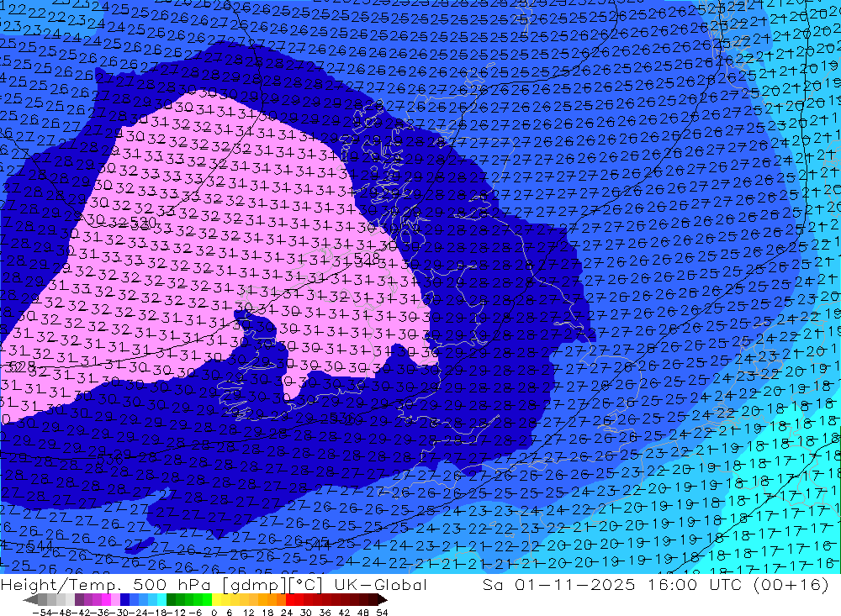841x616 pixels.
Task: Click the "UK-Global" model name
Action: [x=380, y=584]
